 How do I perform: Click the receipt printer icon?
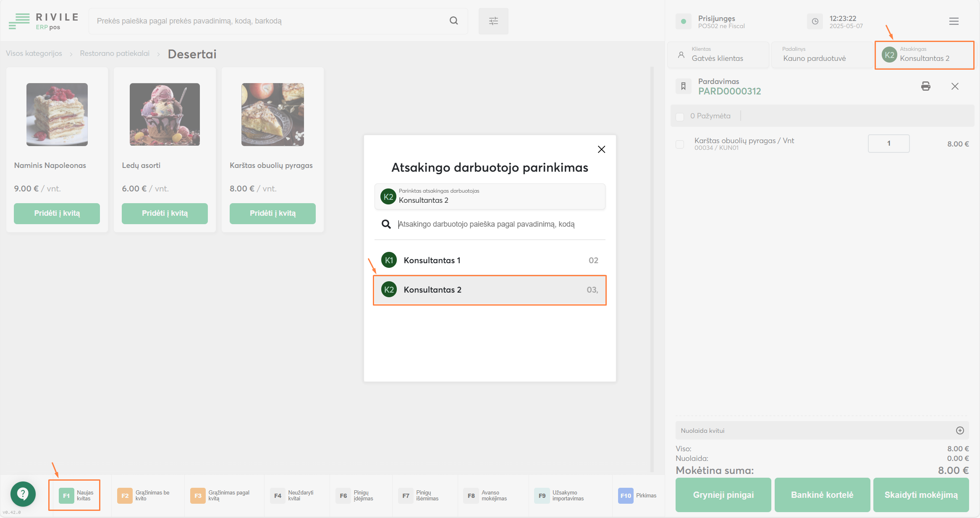point(925,86)
